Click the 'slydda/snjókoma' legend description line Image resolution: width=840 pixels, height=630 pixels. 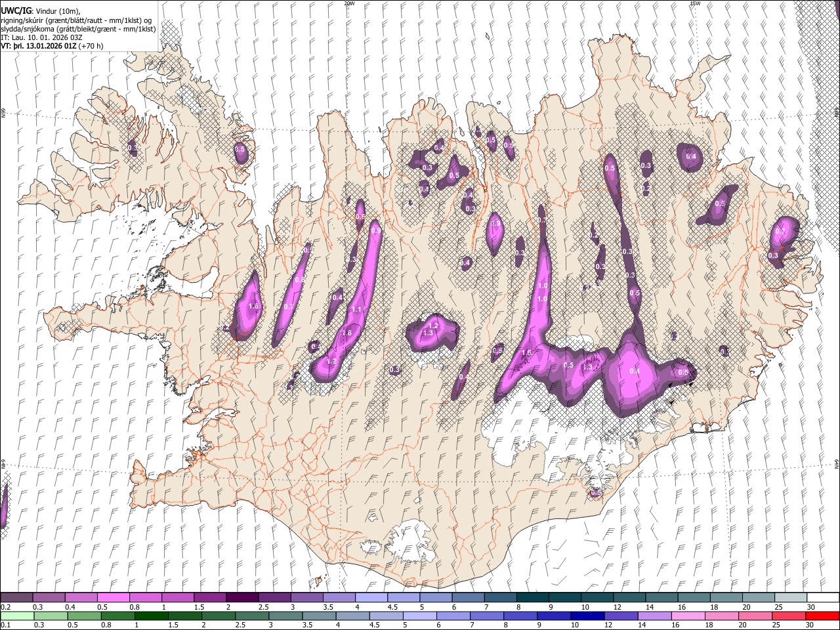pos(78,30)
